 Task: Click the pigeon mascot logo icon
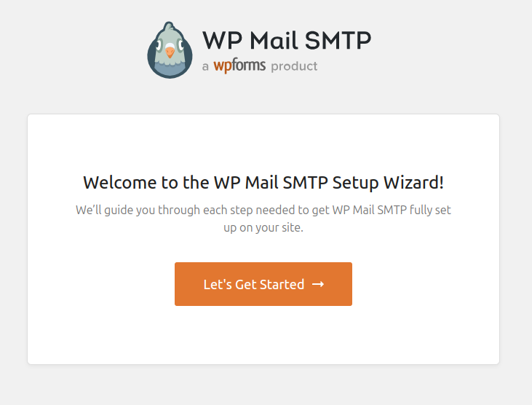[170, 50]
